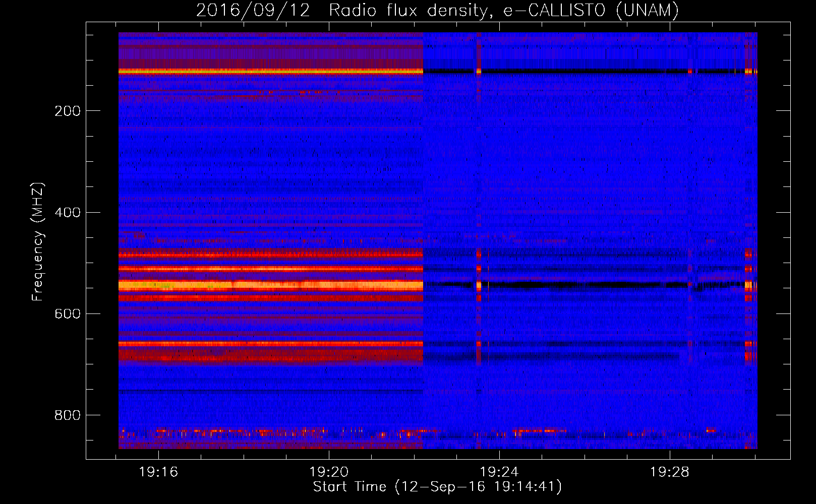Click the 200 frequency tick label

pos(68,111)
